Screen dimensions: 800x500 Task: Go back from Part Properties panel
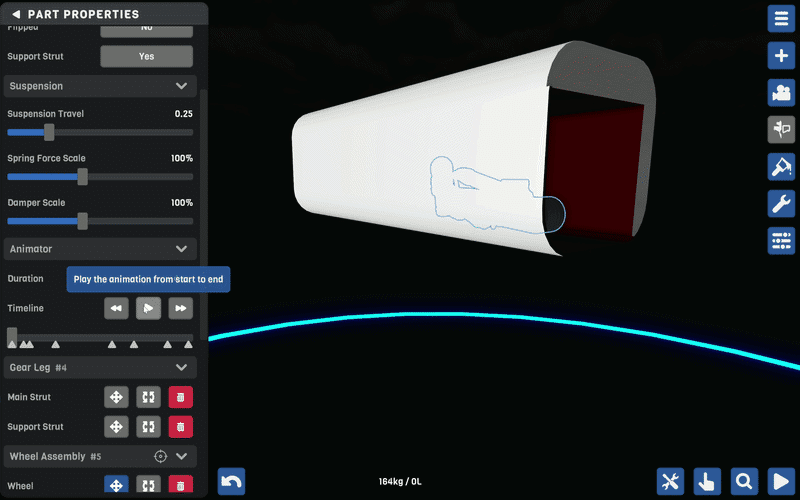tap(16, 14)
